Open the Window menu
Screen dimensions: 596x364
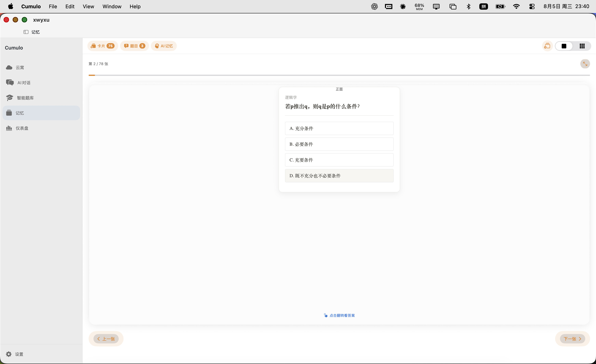[112, 6]
